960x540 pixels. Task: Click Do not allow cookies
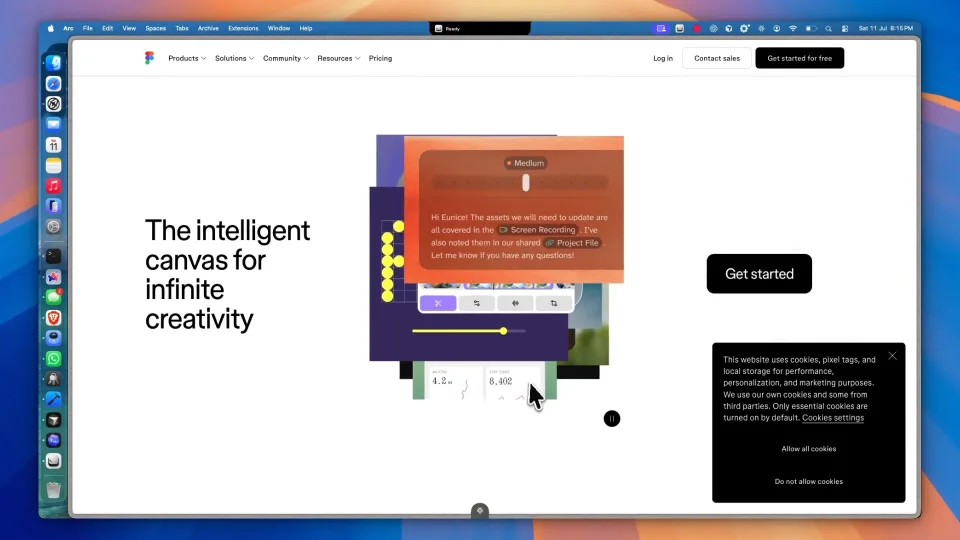tap(808, 481)
